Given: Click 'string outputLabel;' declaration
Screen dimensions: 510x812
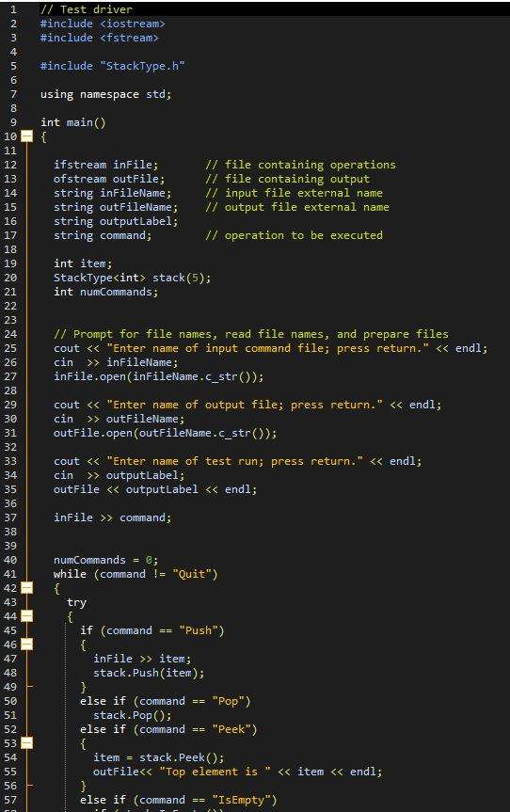Looking at the screenshot, I should pos(116,221).
